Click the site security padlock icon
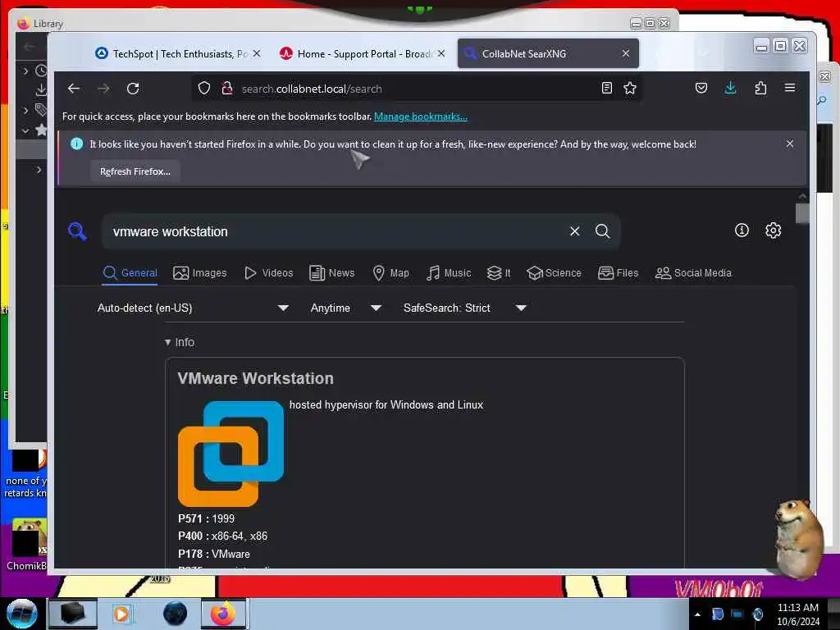Viewport: 840px width, 630px height. coord(227,88)
